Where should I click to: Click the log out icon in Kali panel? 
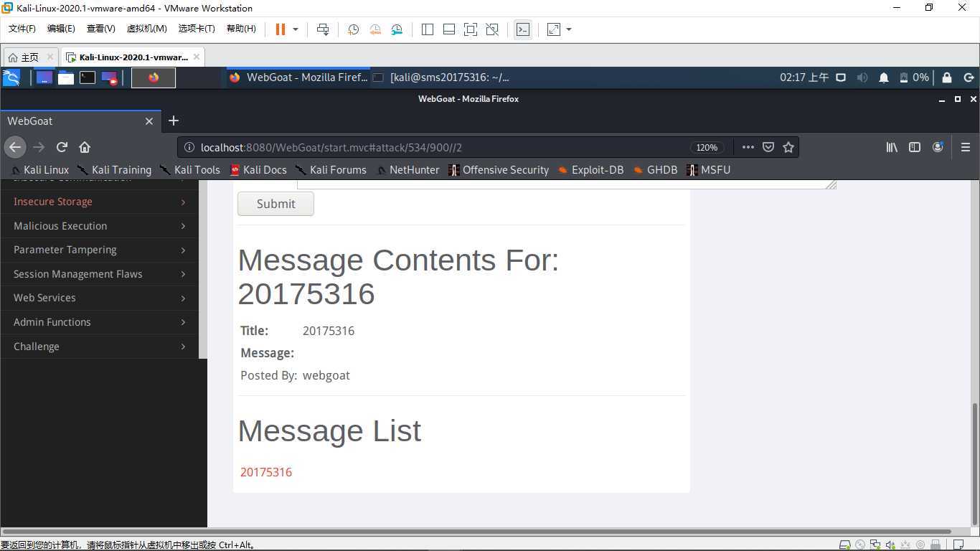point(969,77)
